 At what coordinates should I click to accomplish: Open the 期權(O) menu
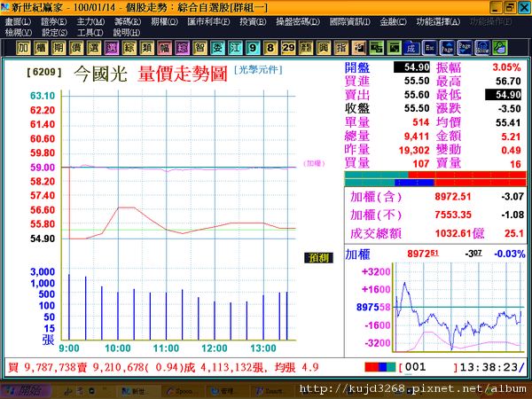click(165, 21)
